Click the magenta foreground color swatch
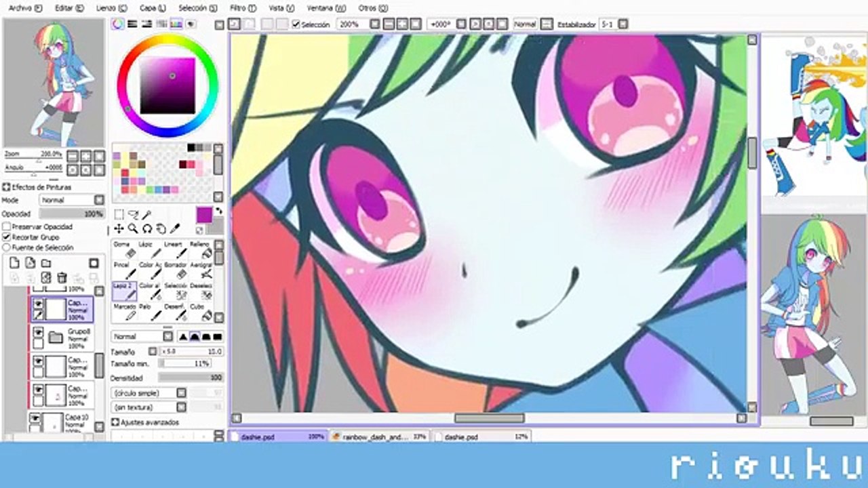This screenshot has height=488, width=868. 203,216
